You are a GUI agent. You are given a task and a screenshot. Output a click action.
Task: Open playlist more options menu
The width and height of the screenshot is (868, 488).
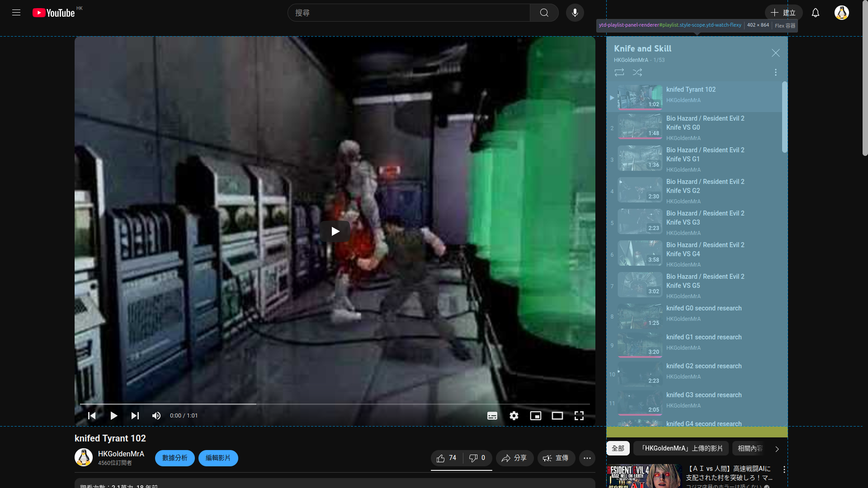coord(776,72)
